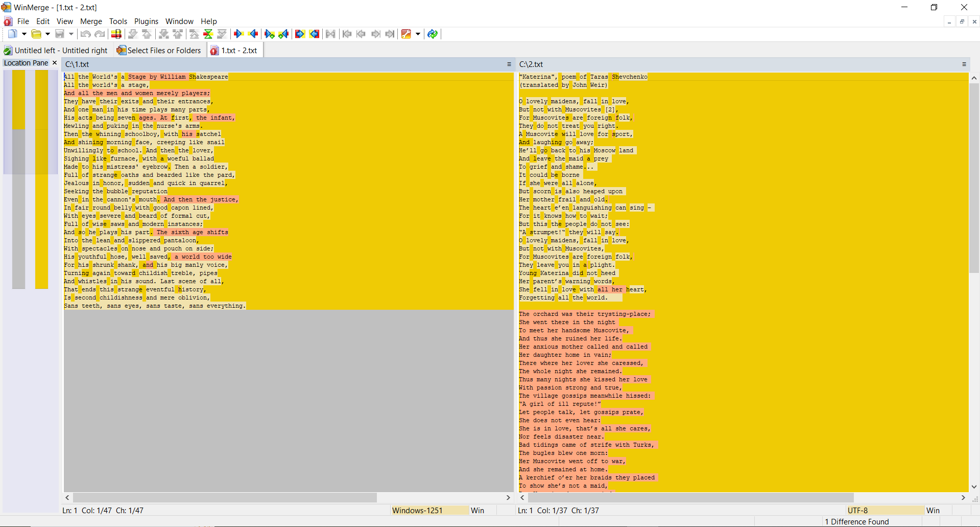Expand the New document dropdown arrow
This screenshot has width=980, height=527.
[24, 34]
